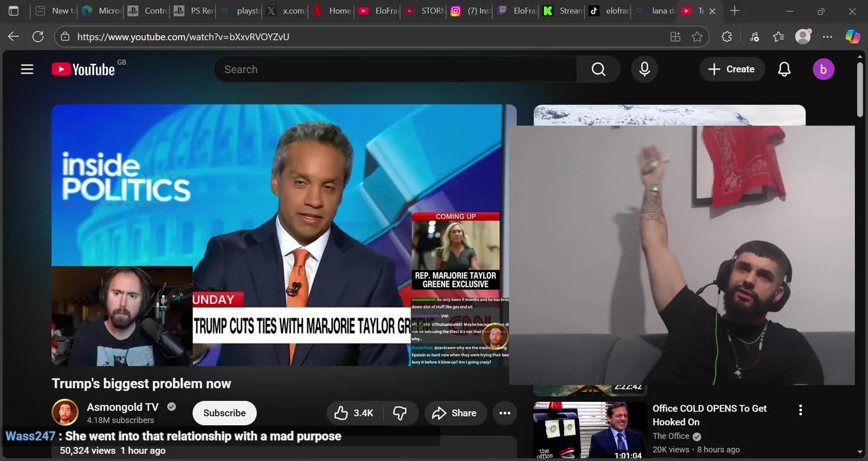868x461 pixels.
Task: Open the media control music icon
Action: click(754, 36)
